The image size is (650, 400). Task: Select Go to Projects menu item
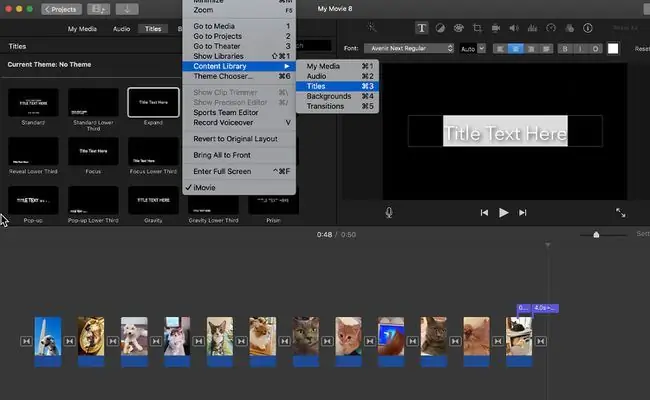click(239, 36)
